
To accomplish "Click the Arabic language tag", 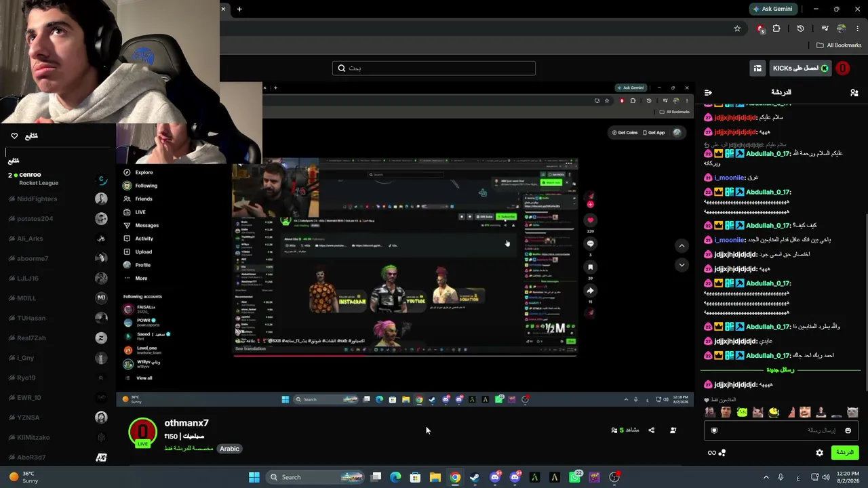I will click(230, 449).
